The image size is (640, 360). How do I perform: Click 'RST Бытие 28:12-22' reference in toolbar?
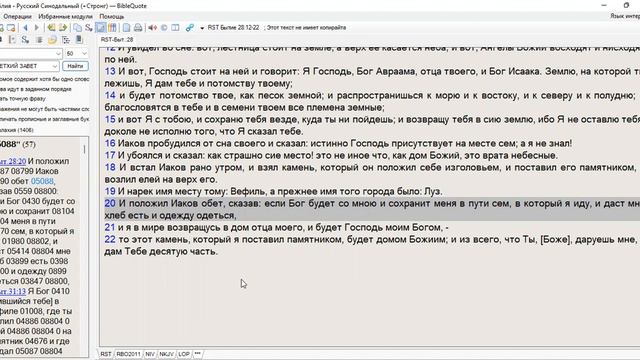(x=233, y=28)
